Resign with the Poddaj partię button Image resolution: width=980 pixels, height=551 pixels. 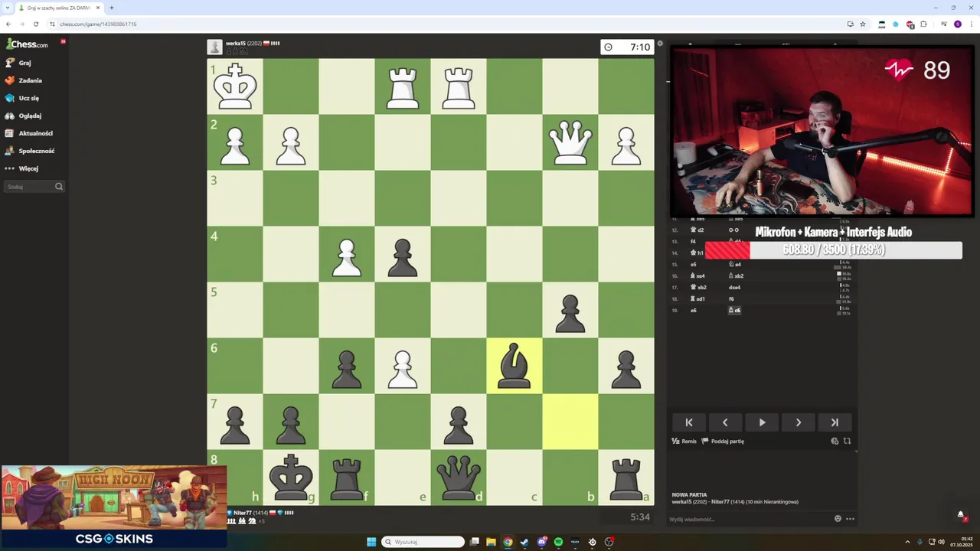tap(723, 442)
